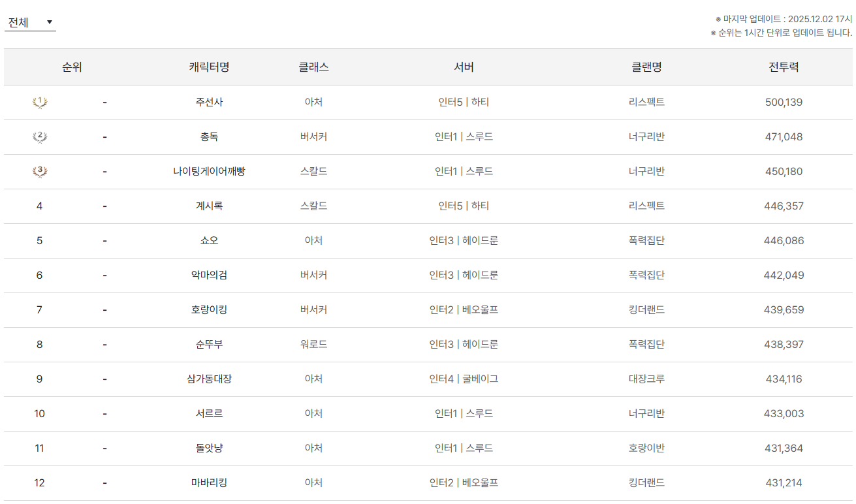Click the rank change dash for 쇼오
This screenshot has height=504, width=856.
click(x=104, y=241)
